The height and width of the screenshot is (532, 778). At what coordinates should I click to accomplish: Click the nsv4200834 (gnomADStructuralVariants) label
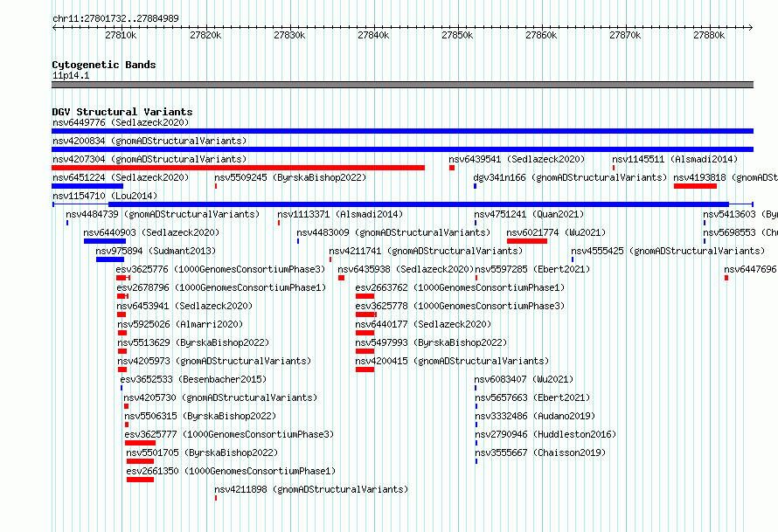tap(149, 141)
